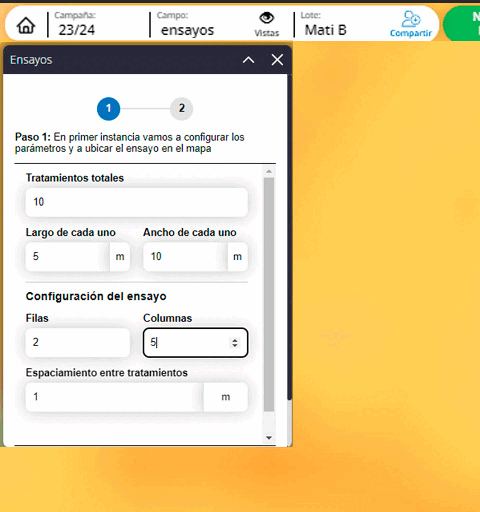
Task: Click the green button at top right
Action: click(462, 24)
